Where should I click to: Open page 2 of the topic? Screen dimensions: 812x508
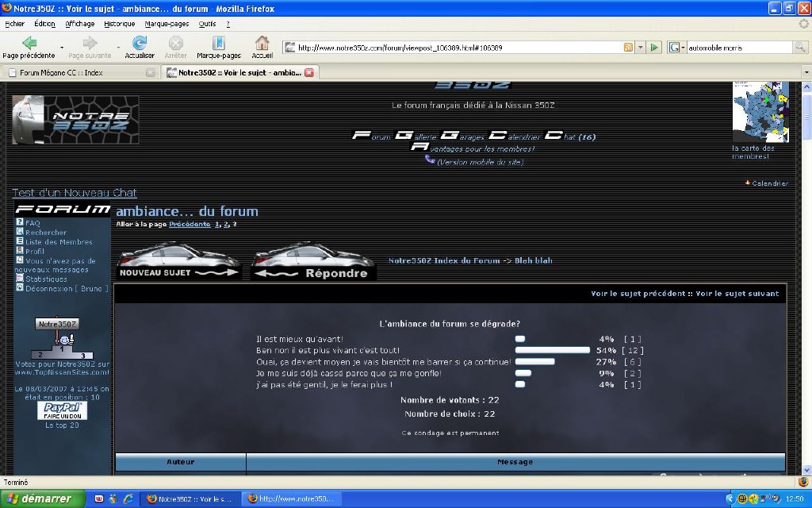tap(226, 225)
